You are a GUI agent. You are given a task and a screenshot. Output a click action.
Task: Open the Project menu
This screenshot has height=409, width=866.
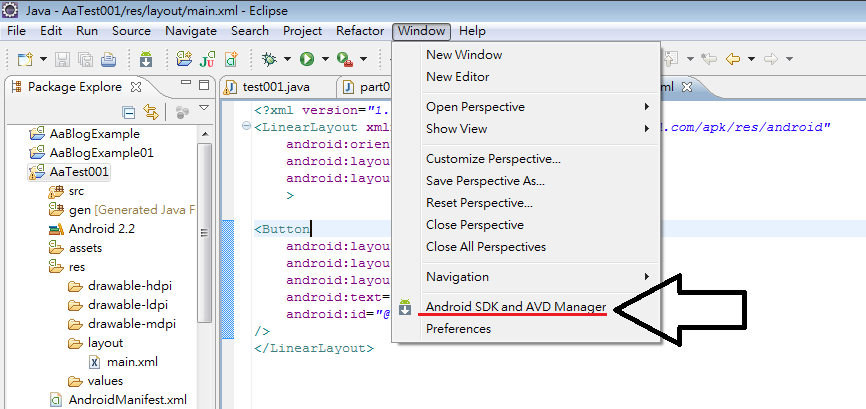(x=303, y=31)
